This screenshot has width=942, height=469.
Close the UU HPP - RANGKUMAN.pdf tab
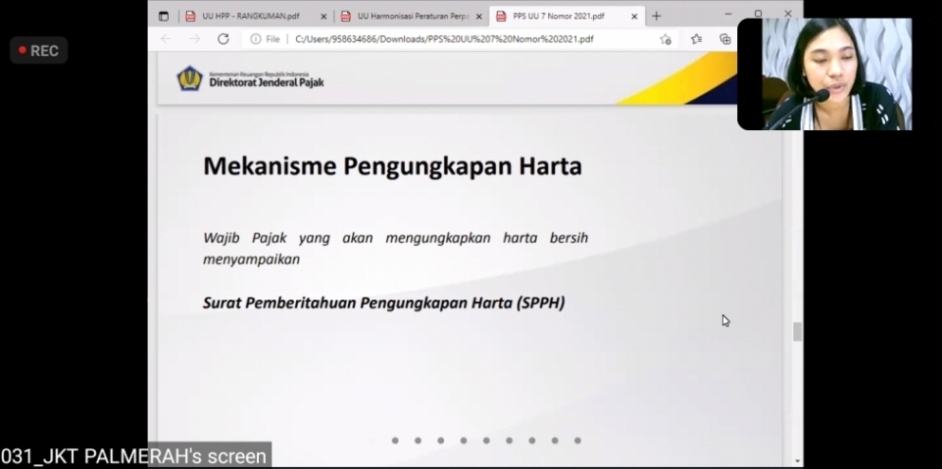pyautogui.click(x=322, y=16)
